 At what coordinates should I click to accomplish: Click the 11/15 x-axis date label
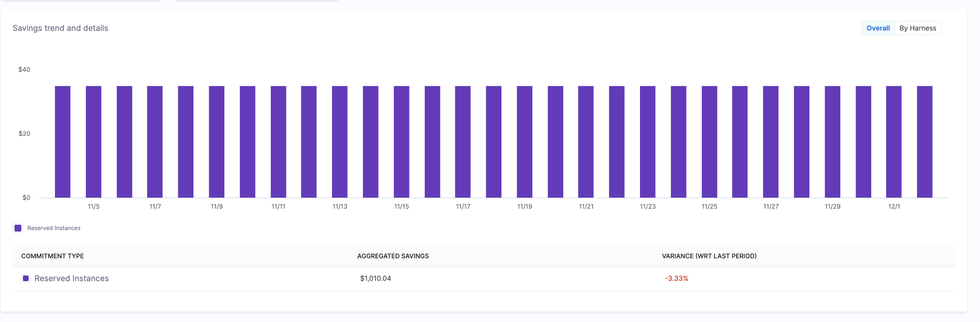point(401,206)
